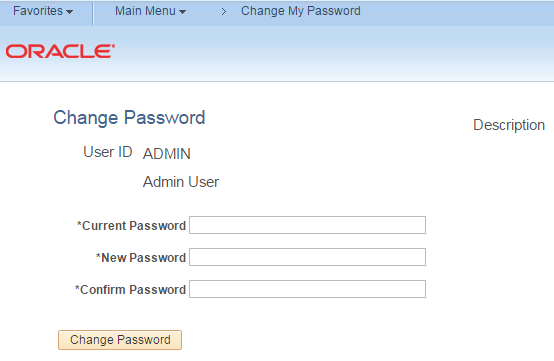
Task: Click the Favorites dropdown arrow
Action: pyautogui.click(x=70, y=12)
